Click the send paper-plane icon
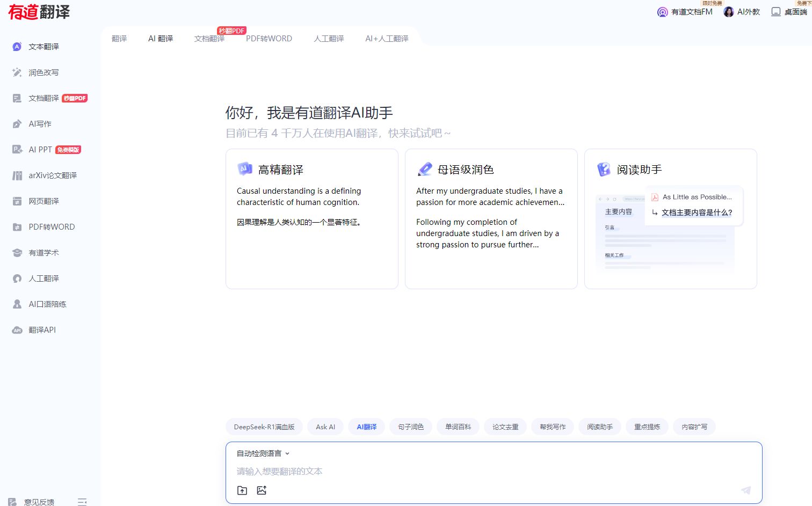 pos(746,490)
